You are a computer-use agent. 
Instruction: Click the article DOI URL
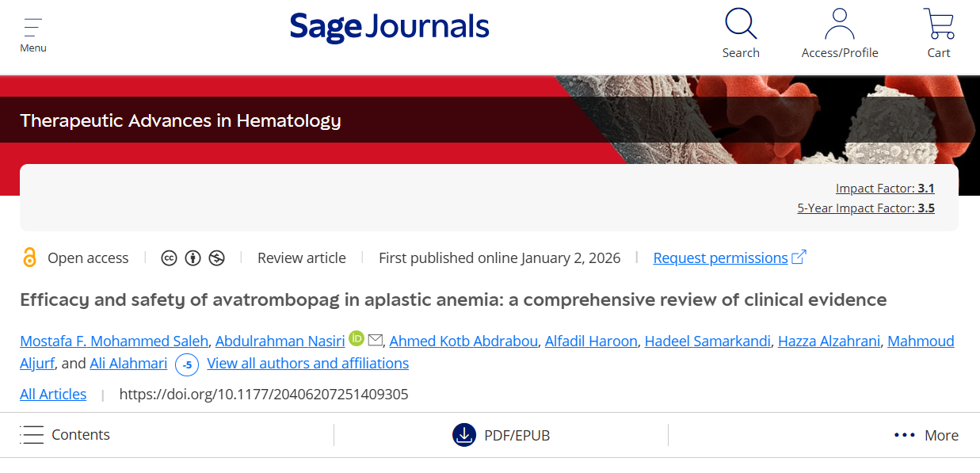(x=263, y=394)
